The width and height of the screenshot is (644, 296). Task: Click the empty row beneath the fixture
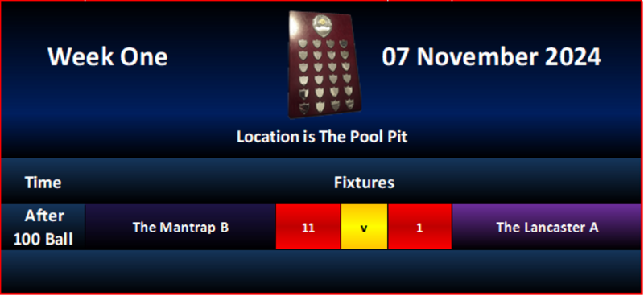coord(322,271)
